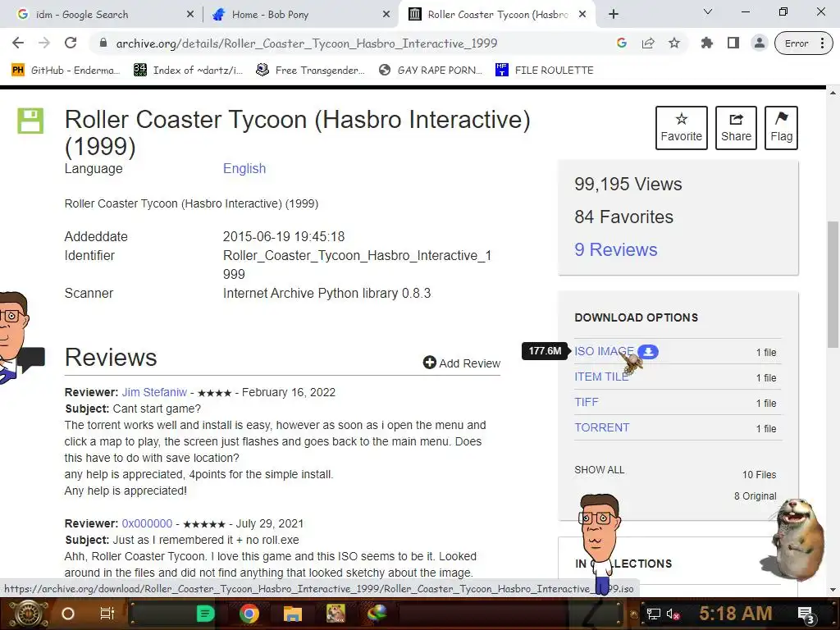This screenshot has width=840, height=630.
Task: Go back to the previous page
Action: point(18,43)
